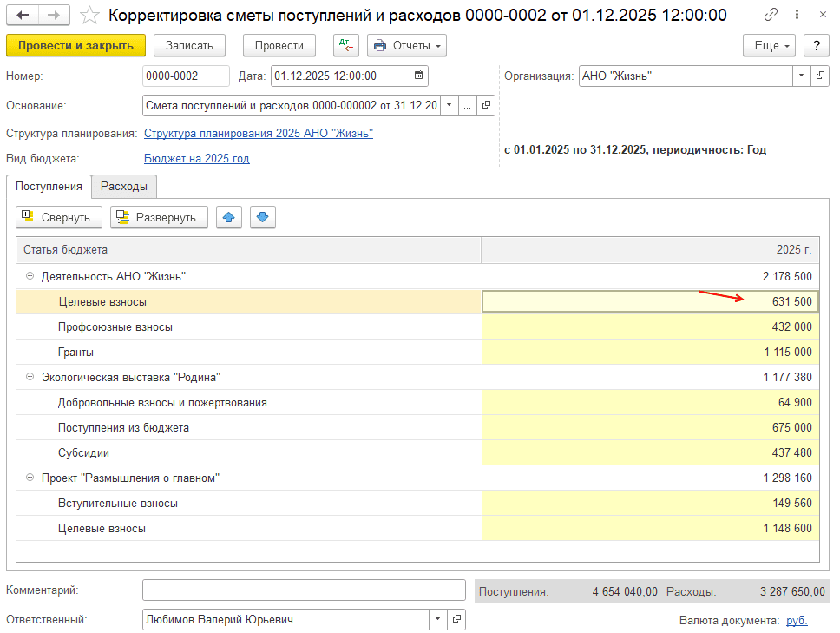The image size is (840, 633).
Task: Open the calendar picker for Дата field
Action: (x=419, y=76)
